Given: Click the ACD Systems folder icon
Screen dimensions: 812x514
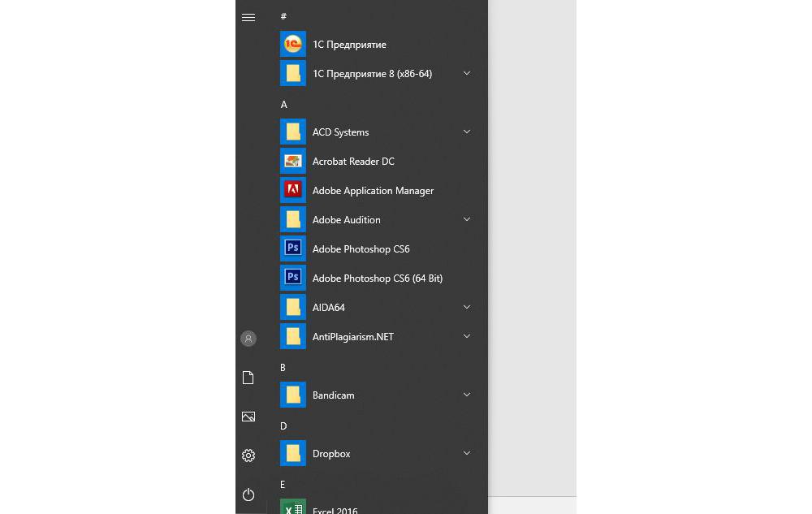Looking at the screenshot, I should [x=293, y=132].
